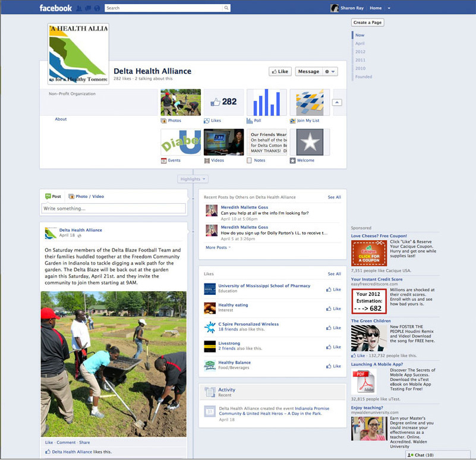Image resolution: width=476 pixels, height=460 pixels.
Task: Click the Cacique coupon ad image
Action: 369,253
